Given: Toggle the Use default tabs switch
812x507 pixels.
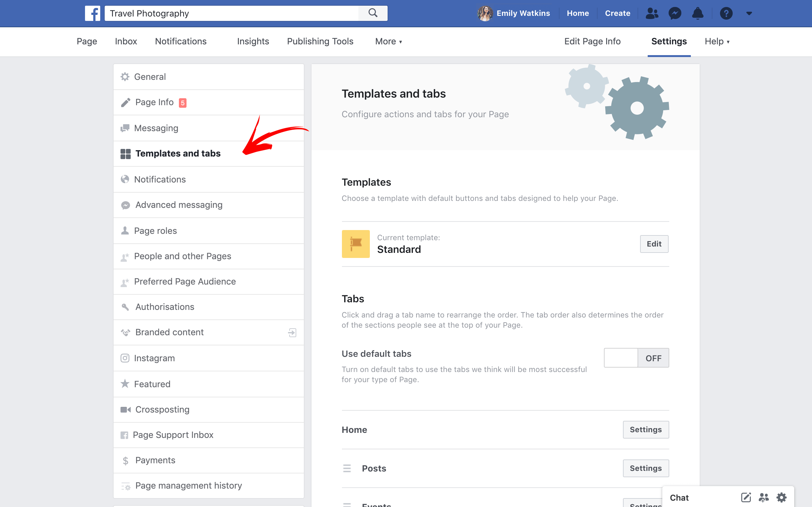Looking at the screenshot, I should (x=636, y=358).
